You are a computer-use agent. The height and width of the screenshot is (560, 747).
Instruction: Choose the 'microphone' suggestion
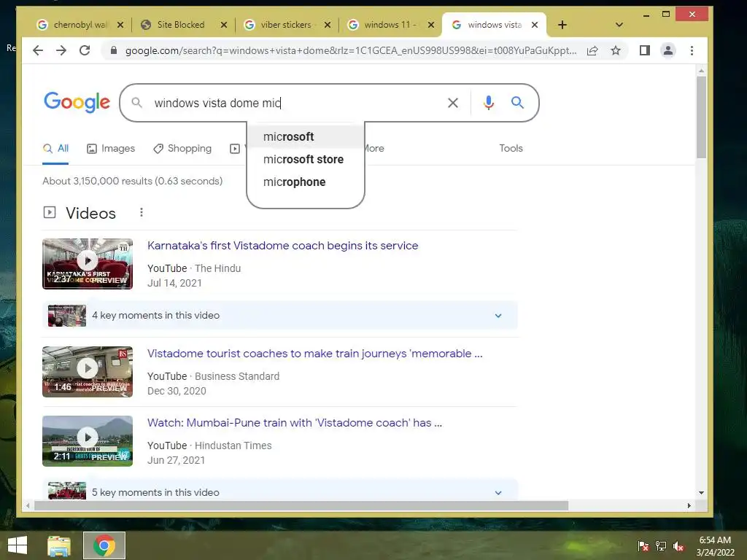306,182
